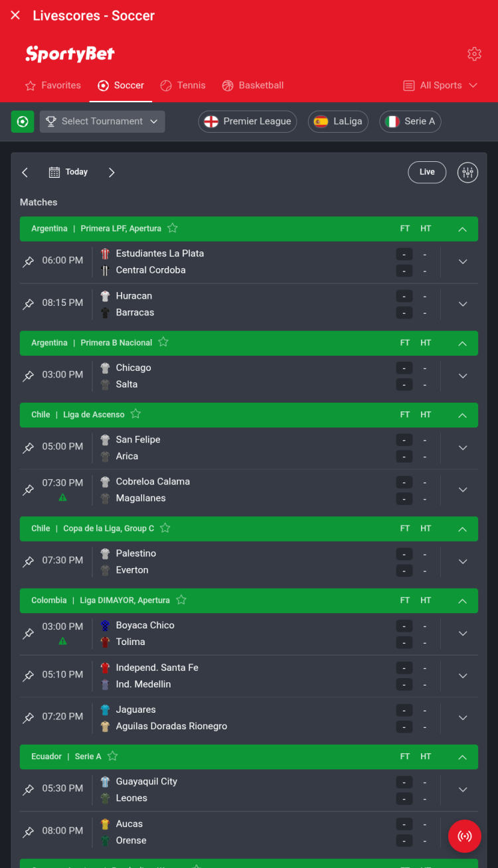This screenshot has width=498, height=868.
Task: Tap the red live broadcast floating button
Action: (x=465, y=836)
